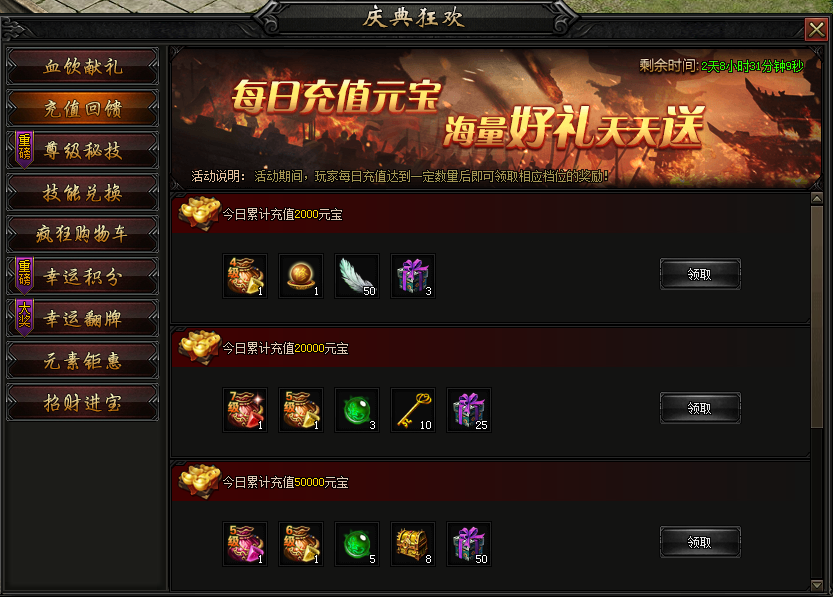Open the 血饮献礼 tab

coord(82,66)
